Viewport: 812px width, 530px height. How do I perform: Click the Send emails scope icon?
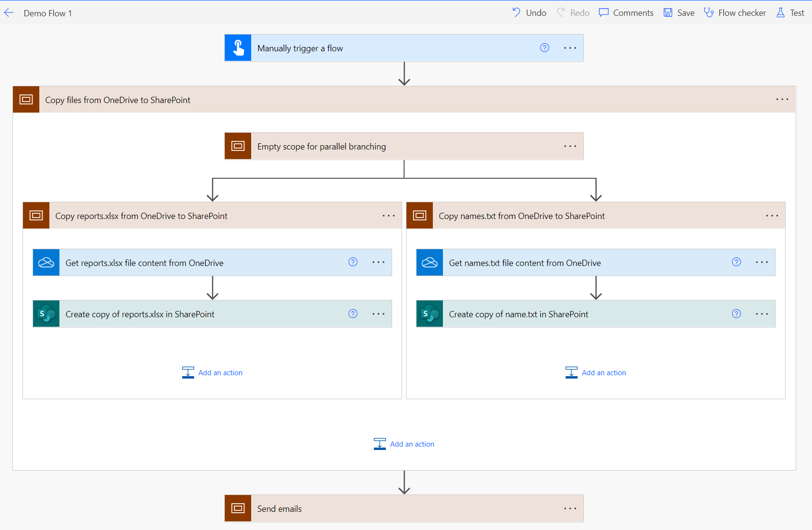pos(238,508)
